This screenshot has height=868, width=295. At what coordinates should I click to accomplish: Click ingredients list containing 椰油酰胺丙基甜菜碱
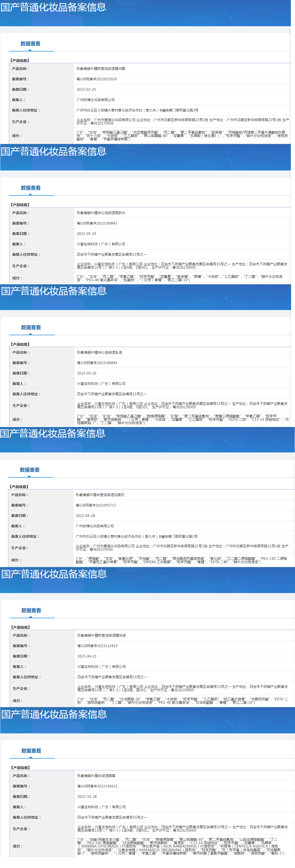click(182, 560)
